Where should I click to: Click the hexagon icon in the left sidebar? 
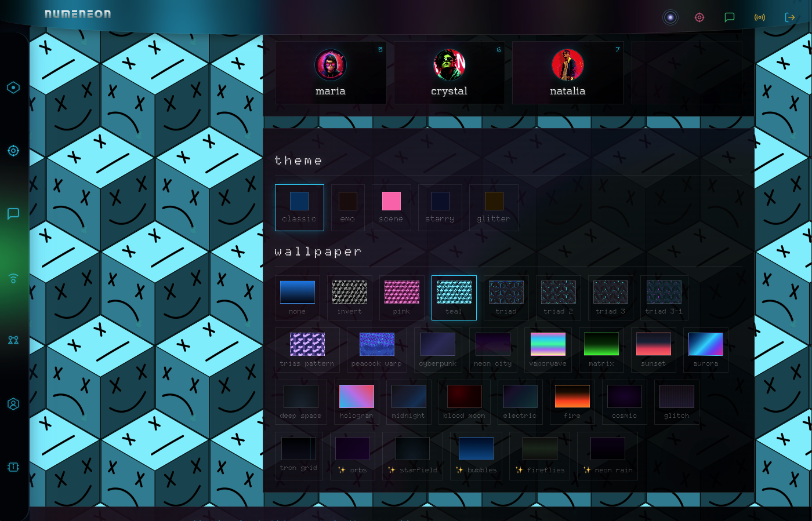(x=13, y=88)
